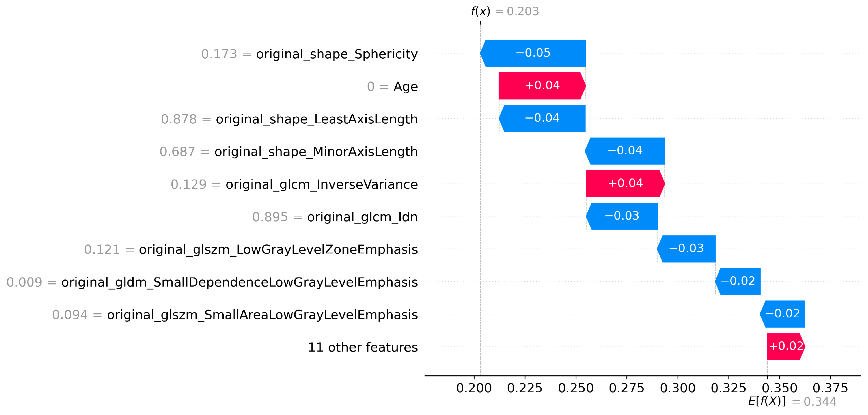Click the Age feature label

tap(405, 86)
